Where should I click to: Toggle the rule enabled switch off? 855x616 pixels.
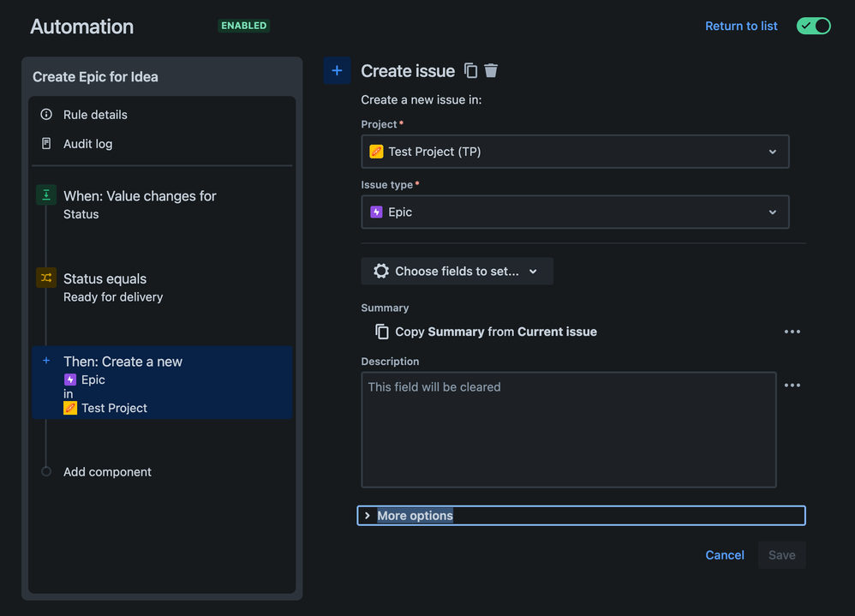(x=813, y=26)
